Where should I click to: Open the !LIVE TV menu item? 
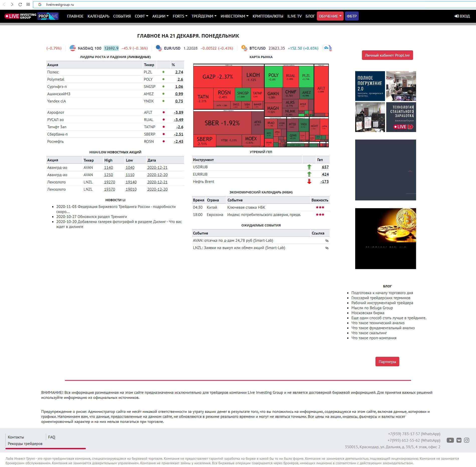[295, 16]
